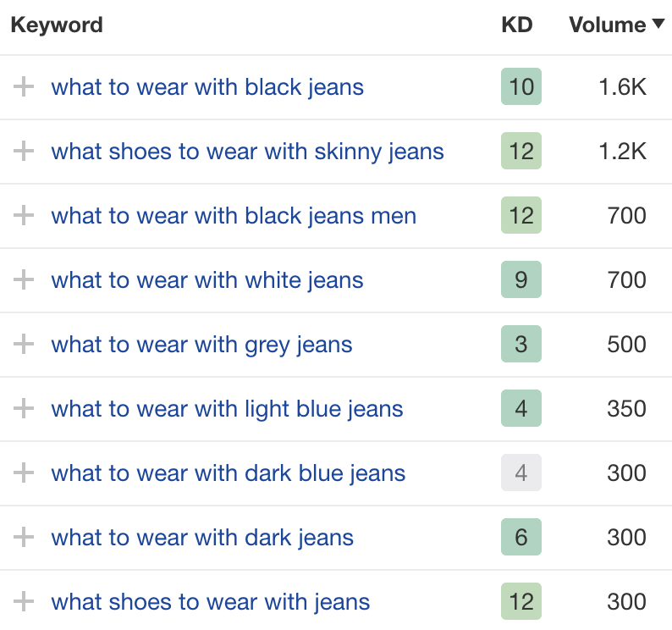Image resolution: width=672 pixels, height=630 pixels.
Task: Open 'what to wear with black jeans' link
Action: [207, 87]
